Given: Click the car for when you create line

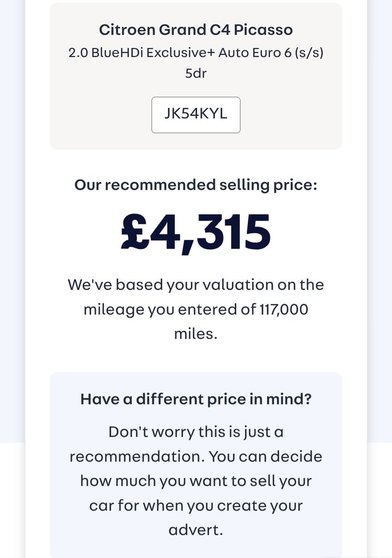Looking at the screenshot, I should 195,505.
